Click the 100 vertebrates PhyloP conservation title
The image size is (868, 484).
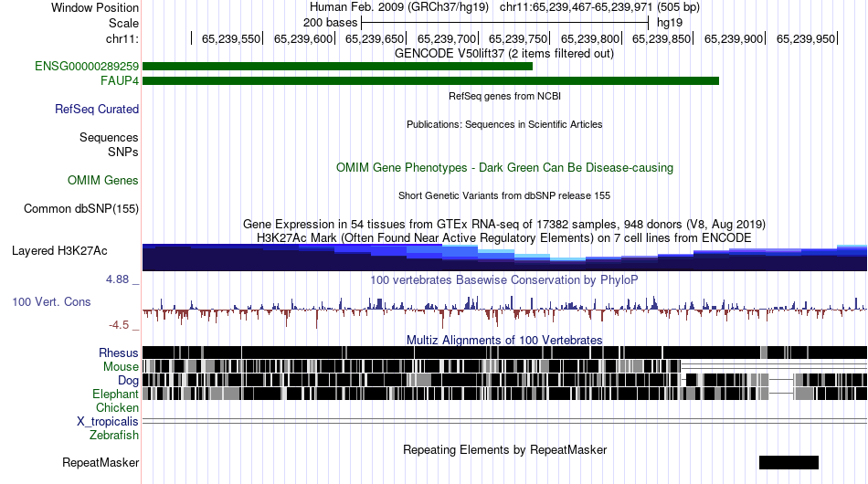pyautogui.click(x=504, y=279)
